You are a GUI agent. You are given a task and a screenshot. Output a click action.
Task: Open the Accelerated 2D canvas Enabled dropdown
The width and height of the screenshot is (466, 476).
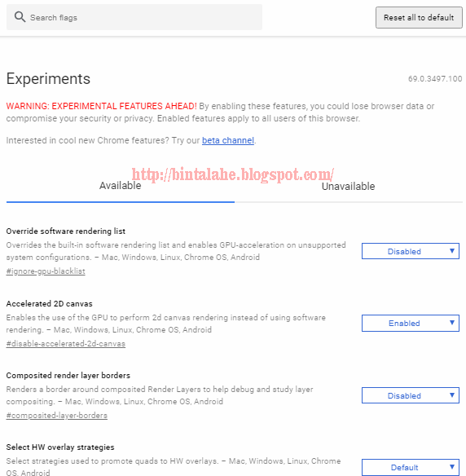pos(410,323)
